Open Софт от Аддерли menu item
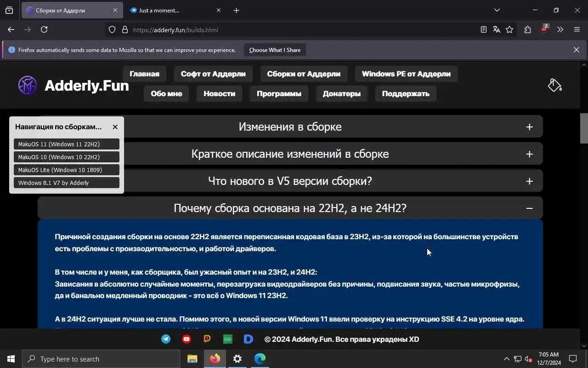 pyautogui.click(x=213, y=74)
